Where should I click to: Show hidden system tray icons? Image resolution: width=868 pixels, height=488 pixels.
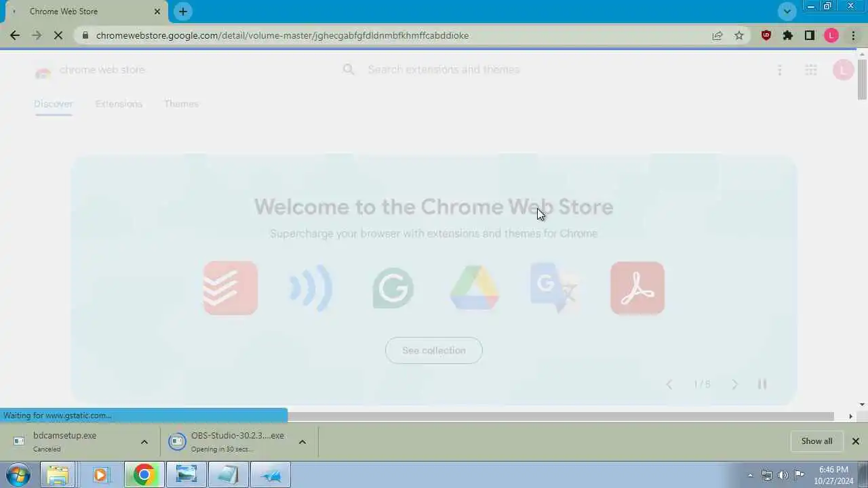(750, 475)
